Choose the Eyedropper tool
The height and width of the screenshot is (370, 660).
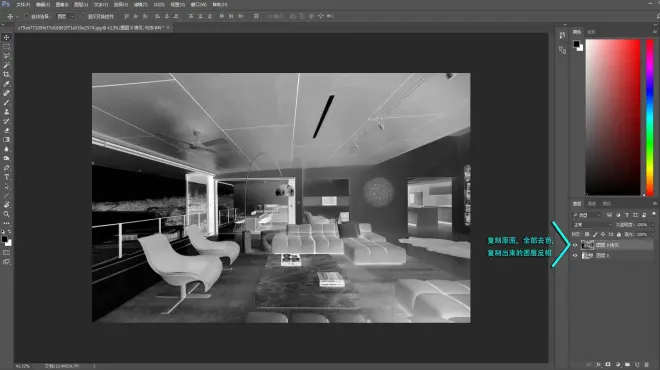click(6, 84)
